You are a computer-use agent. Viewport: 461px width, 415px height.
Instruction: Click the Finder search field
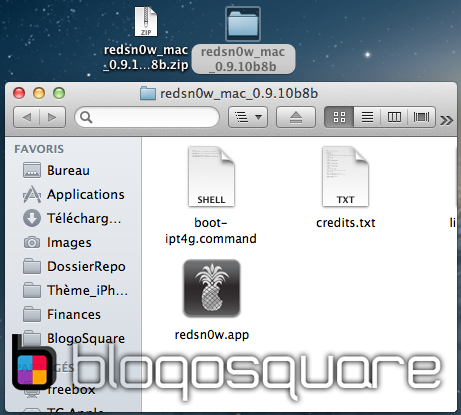coord(147,117)
